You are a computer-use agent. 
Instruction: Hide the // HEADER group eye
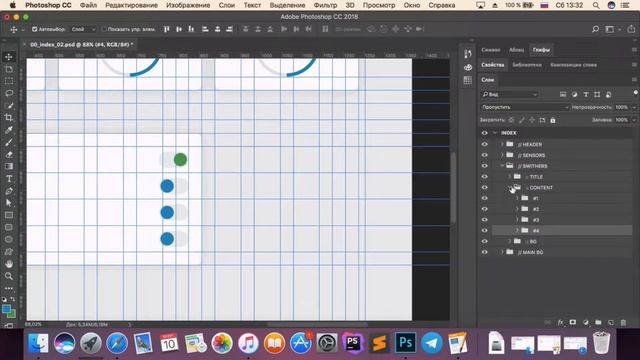(484, 144)
